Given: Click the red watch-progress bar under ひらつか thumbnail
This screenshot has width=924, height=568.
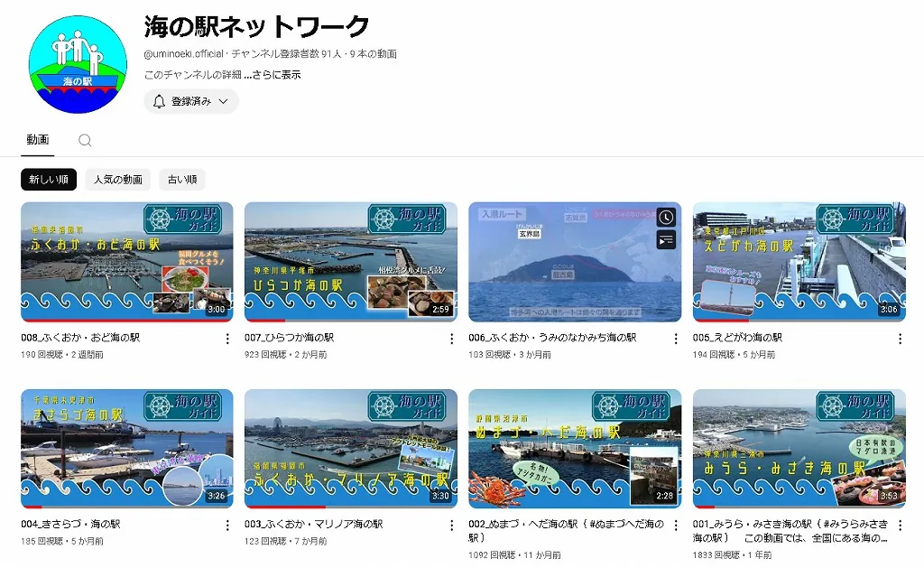Looking at the screenshot, I should click(264, 321).
